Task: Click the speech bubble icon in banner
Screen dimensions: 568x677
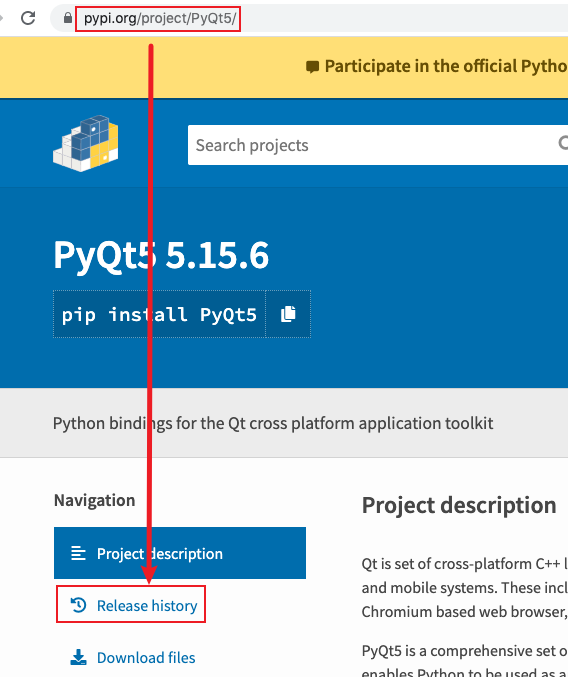Action: (x=312, y=67)
